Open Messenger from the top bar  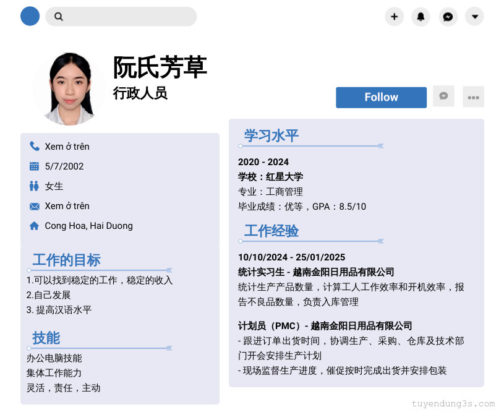pyautogui.click(x=448, y=17)
